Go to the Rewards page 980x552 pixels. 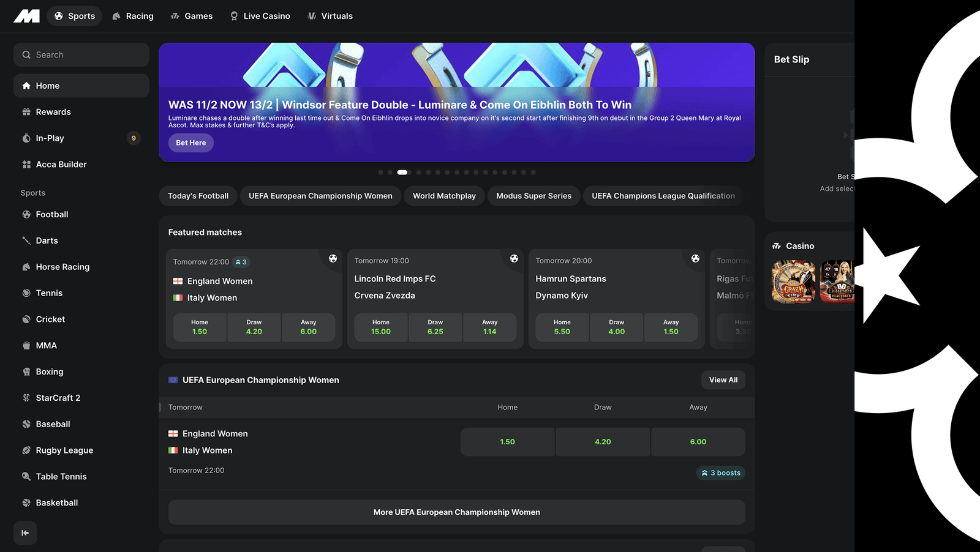[x=53, y=112]
